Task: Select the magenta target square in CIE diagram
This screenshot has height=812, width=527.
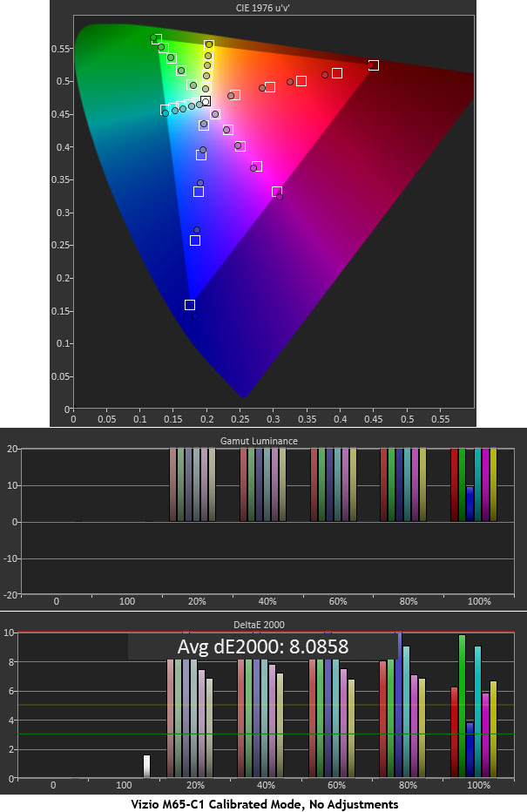Action: [x=277, y=192]
